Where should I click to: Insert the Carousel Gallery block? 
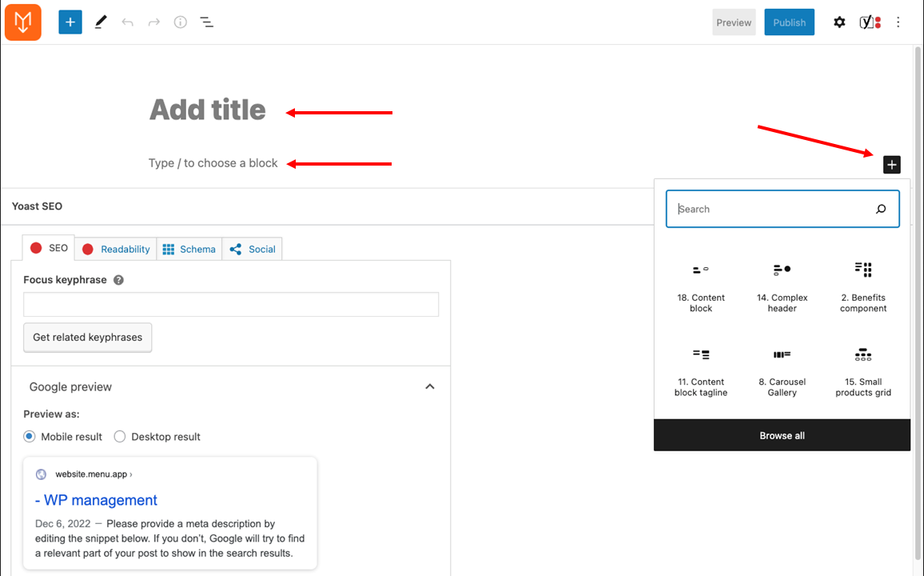[782, 371]
